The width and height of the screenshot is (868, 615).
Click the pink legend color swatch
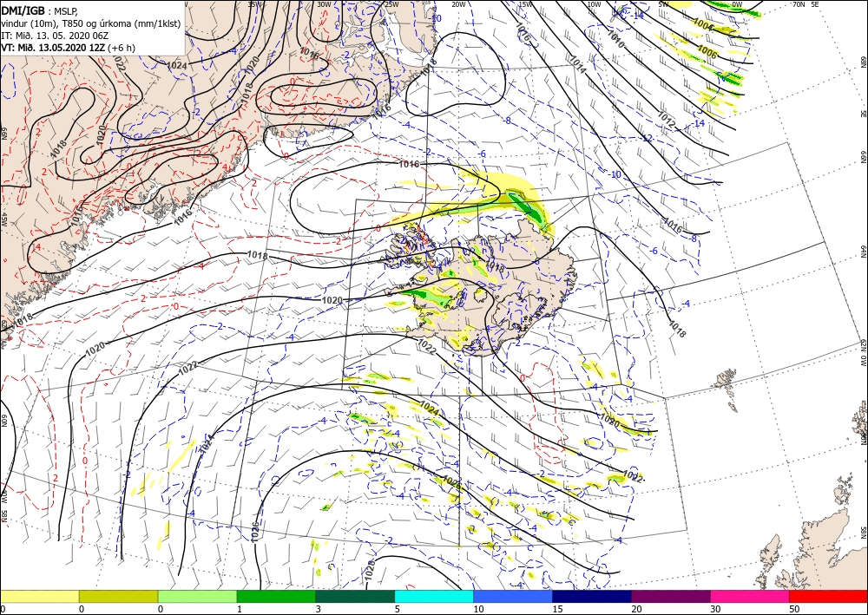(750, 596)
